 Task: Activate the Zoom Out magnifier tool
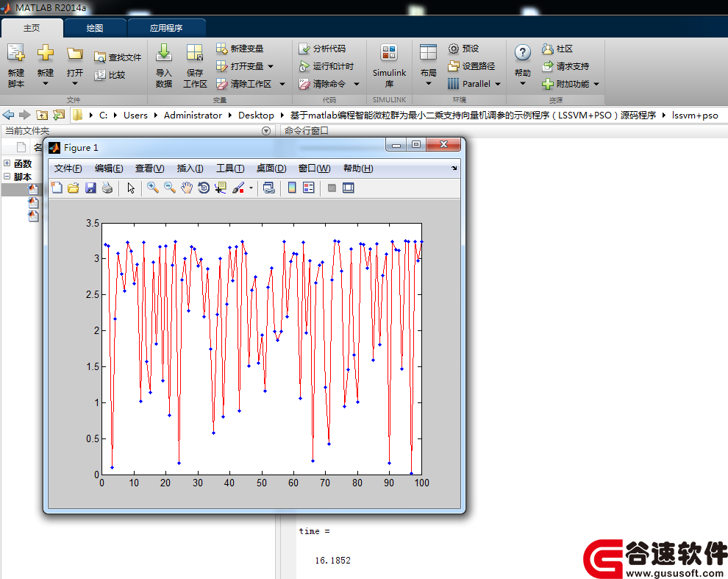[170, 188]
